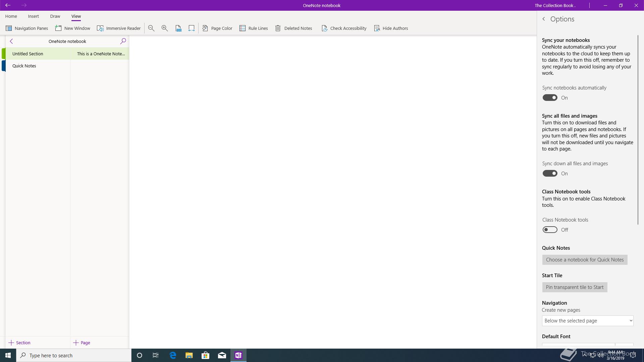Open Create new pages dropdown
Viewport: 644px width, 362px height.
pyautogui.click(x=588, y=321)
